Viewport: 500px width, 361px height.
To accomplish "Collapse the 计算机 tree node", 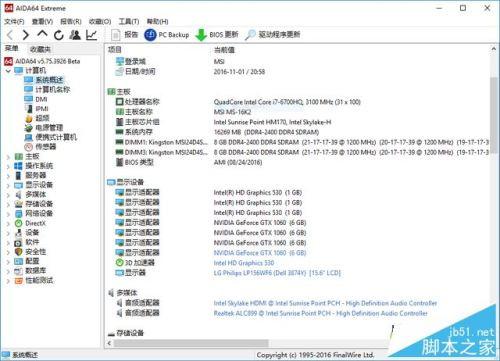I will point(8,71).
